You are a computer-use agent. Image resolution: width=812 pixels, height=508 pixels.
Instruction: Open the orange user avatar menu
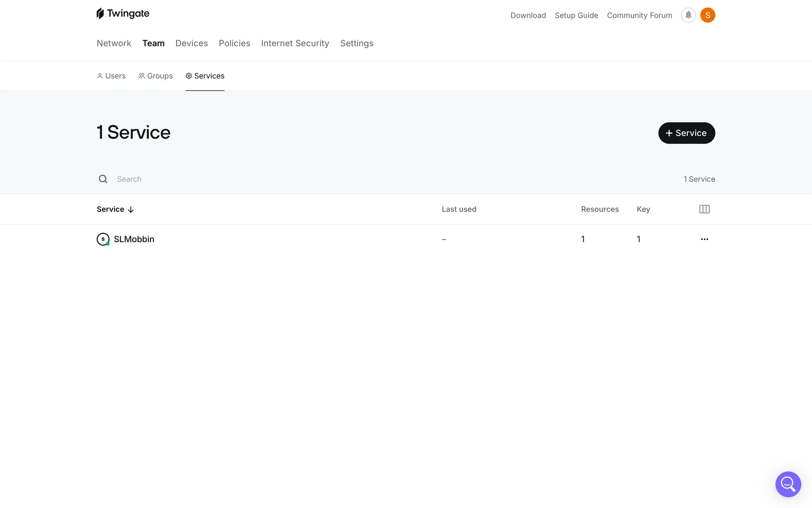708,15
